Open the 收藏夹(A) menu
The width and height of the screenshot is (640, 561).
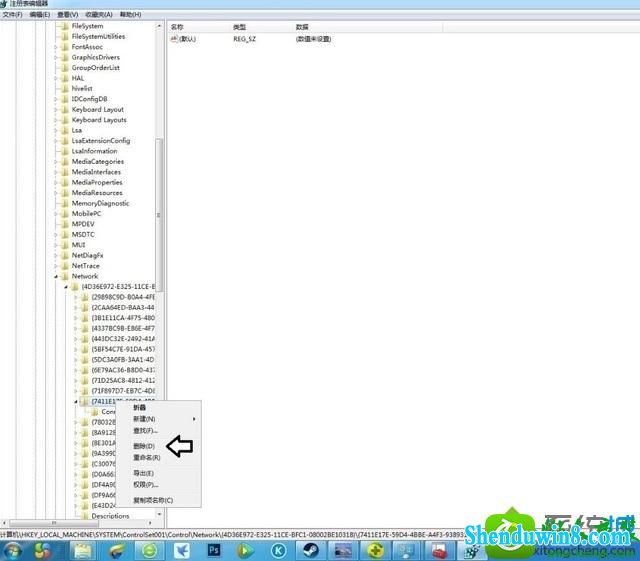pos(99,15)
